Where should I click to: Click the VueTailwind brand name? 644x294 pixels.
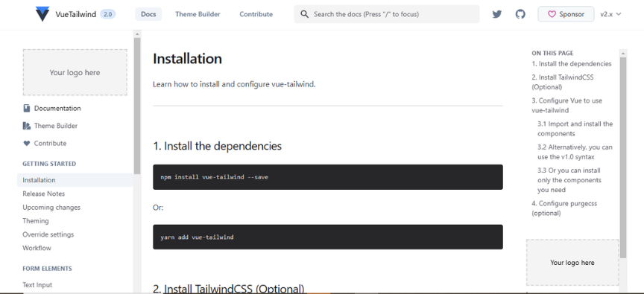pyautogui.click(x=75, y=14)
